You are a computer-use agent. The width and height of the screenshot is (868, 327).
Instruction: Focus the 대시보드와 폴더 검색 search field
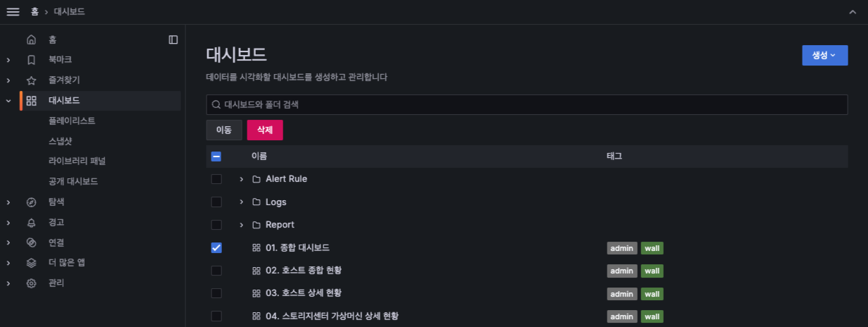[x=527, y=104]
